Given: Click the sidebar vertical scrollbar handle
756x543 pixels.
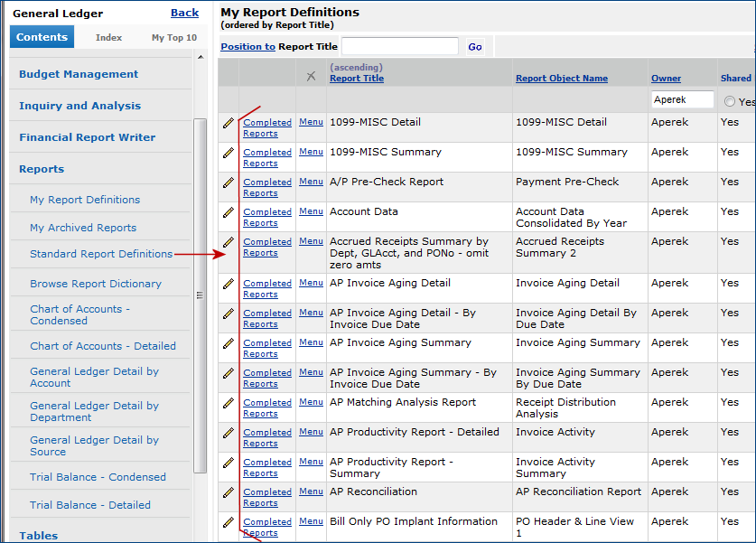Looking at the screenshot, I should [200, 295].
